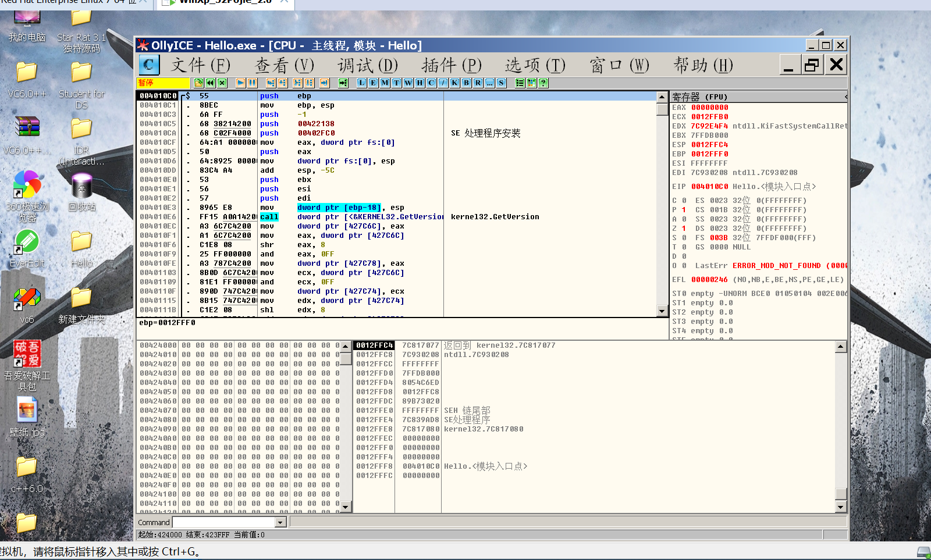Select disassembly line at address 004010C0
This screenshot has height=560, width=931.
pyautogui.click(x=397, y=96)
